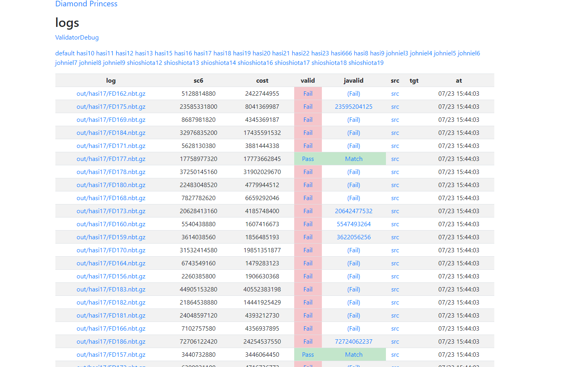
Task: Open log out/hasi17/FD157.nbt.gz
Action: click(x=111, y=355)
